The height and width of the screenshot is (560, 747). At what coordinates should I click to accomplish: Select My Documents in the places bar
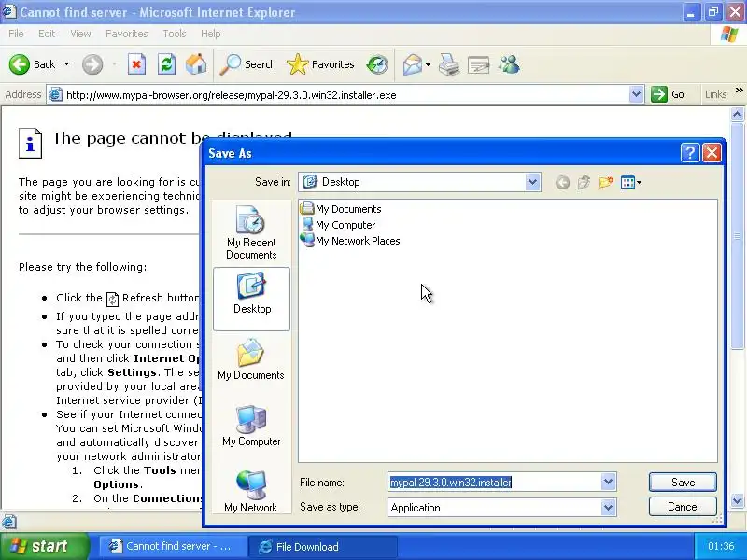pos(251,359)
